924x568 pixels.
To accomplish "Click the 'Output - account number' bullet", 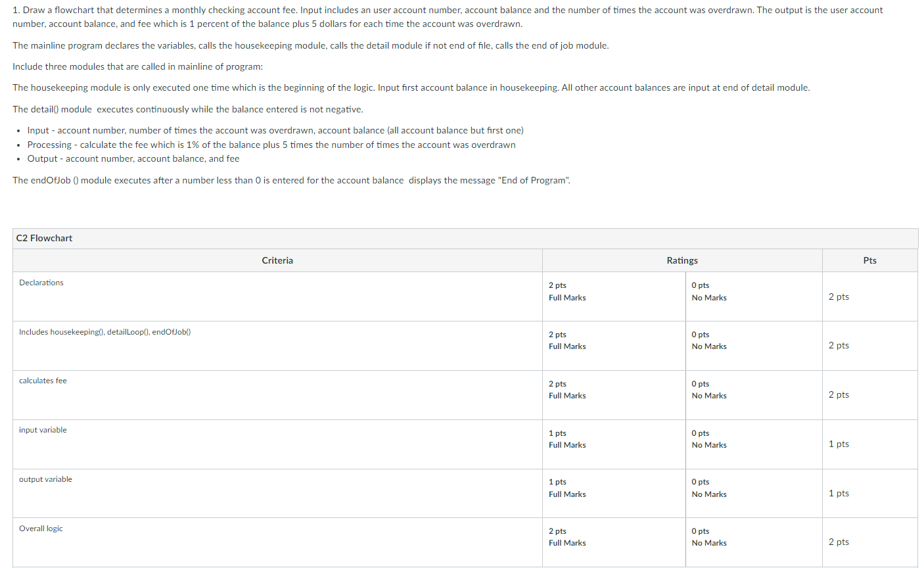I will click(133, 158).
